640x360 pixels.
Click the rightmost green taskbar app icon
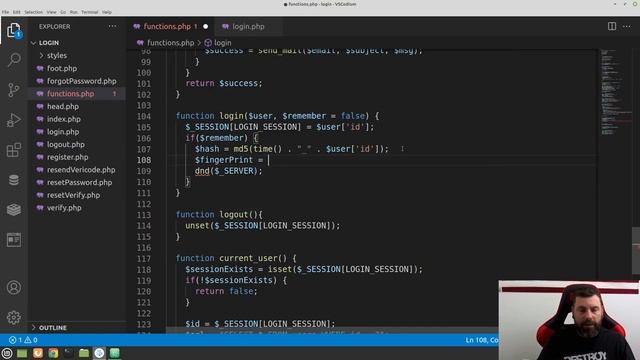[x=115, y=353]
